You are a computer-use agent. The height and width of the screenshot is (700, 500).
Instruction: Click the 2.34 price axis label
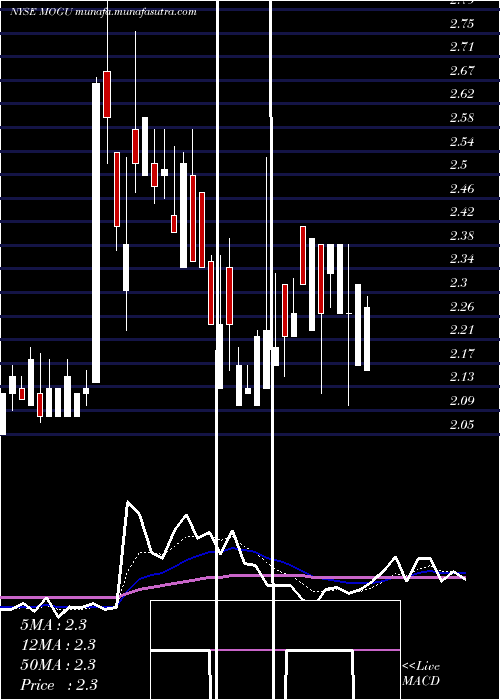pos(462,259)
